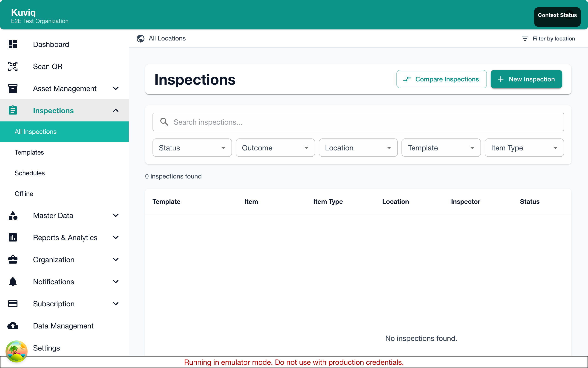Click the Template column header

coord(167,201)
